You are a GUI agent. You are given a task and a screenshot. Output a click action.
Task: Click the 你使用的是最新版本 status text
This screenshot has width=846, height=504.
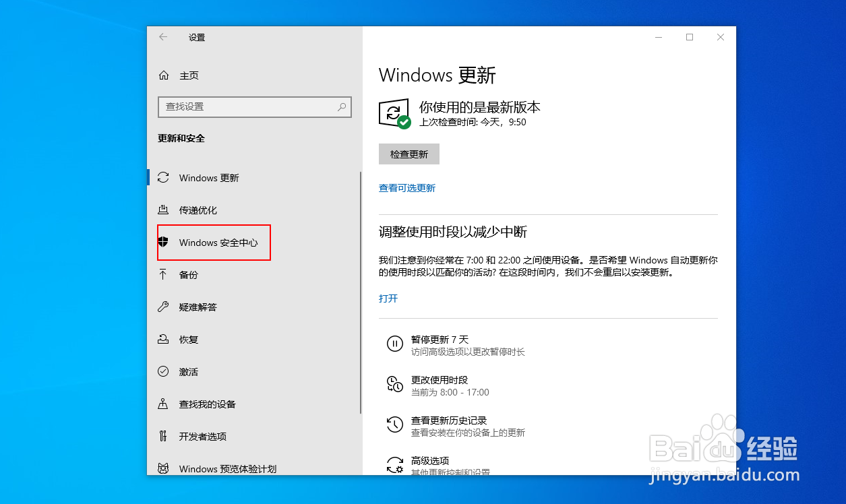(x=480, y=107)
